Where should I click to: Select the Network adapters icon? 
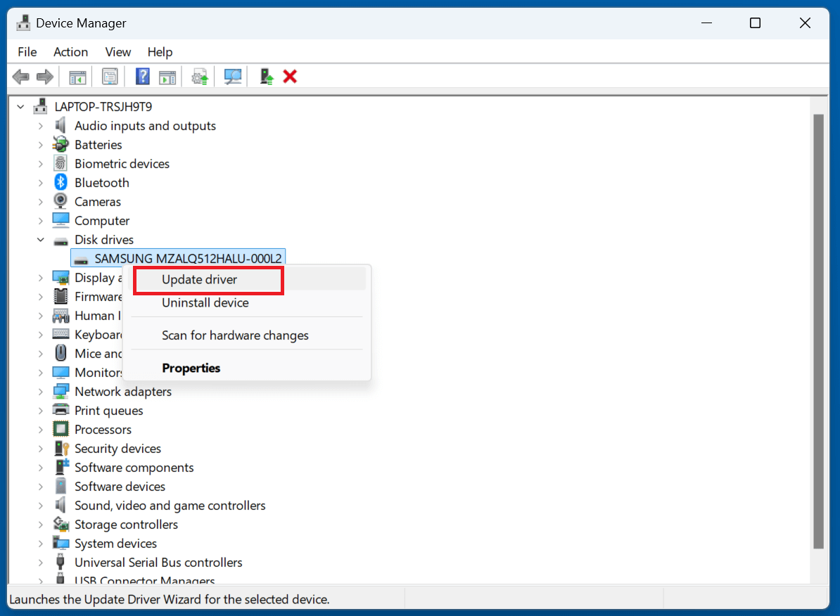[61, 391]
